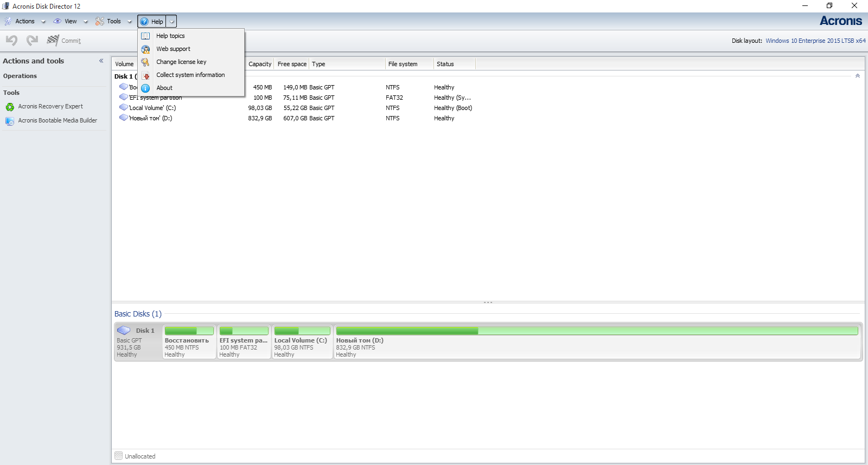Click the Collect system information icon
868x465 pixels.
pyautogui.click(x=145, y=75)
